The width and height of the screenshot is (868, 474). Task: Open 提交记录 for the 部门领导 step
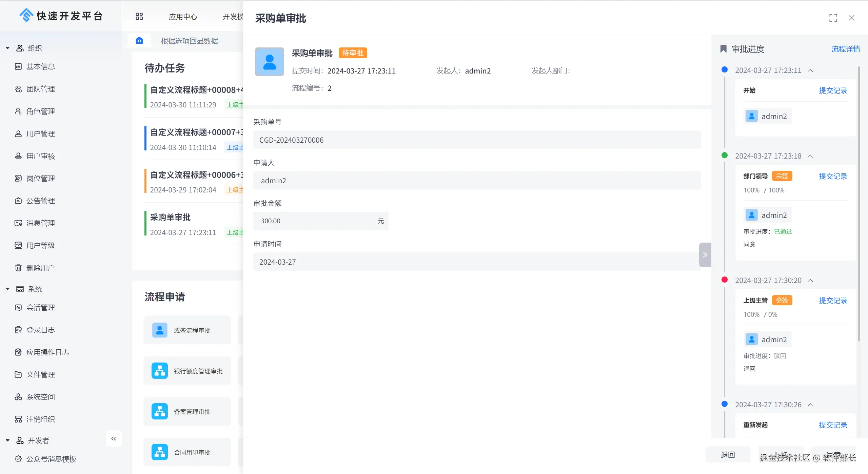click(x=833, y=176)
